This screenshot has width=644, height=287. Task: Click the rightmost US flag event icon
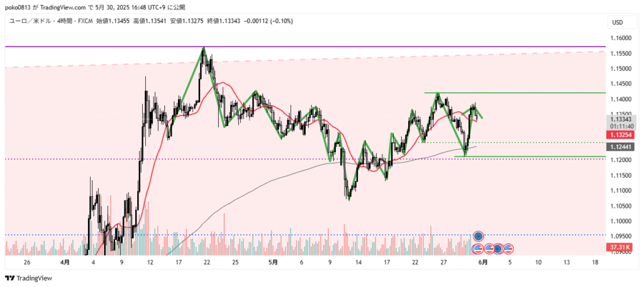[508, 249]
